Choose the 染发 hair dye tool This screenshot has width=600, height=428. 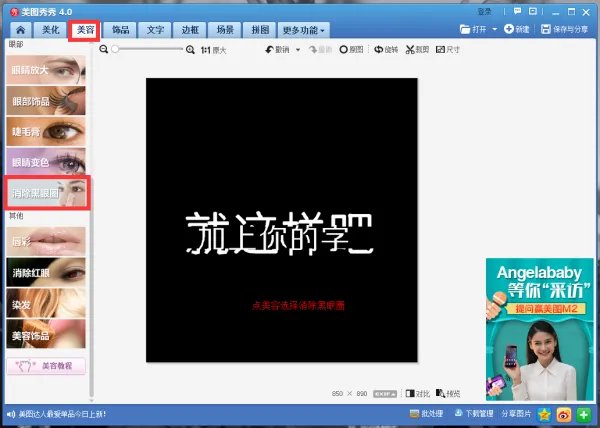46,304
